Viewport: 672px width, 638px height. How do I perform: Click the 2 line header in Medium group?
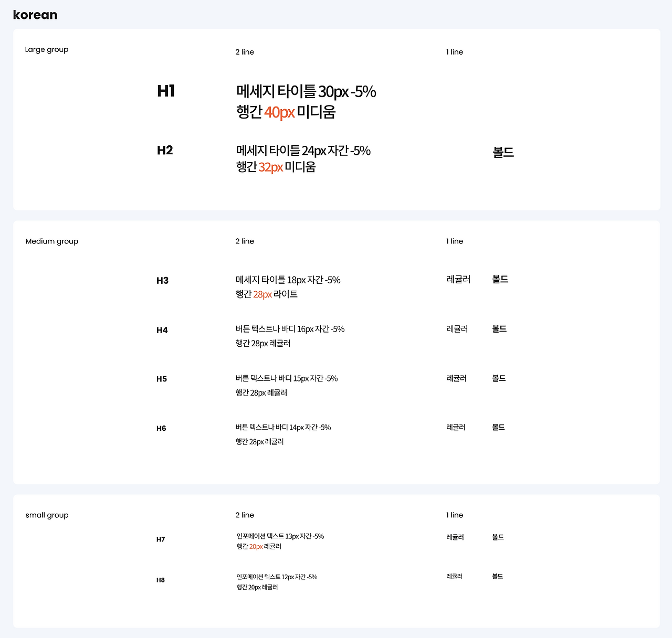(245, 241)
